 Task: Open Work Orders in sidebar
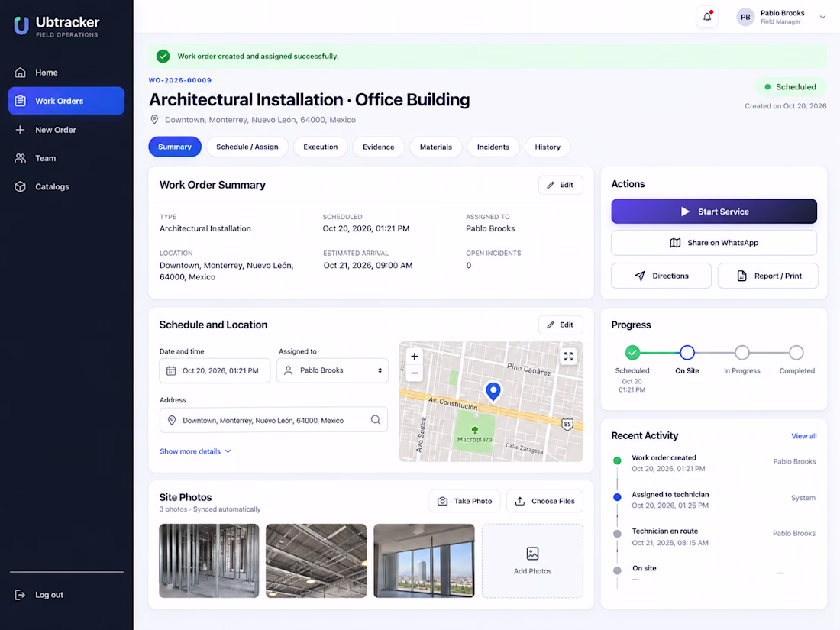point(66,101)
